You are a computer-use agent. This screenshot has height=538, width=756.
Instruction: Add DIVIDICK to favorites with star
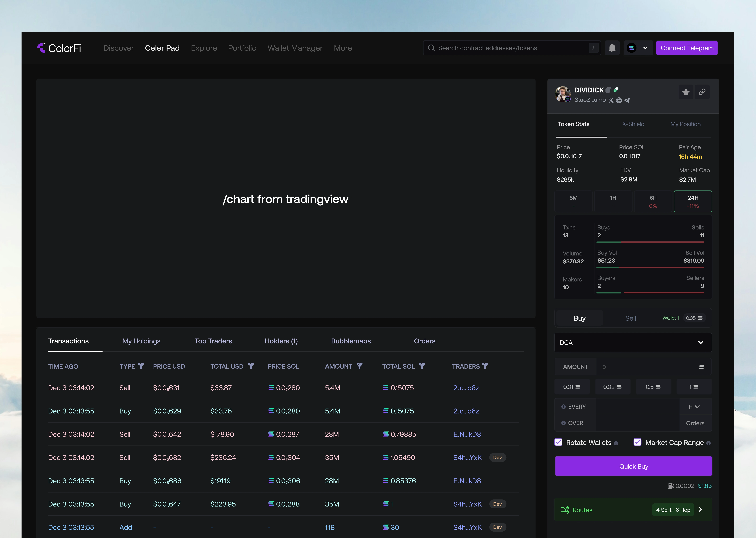pos(686,92)
